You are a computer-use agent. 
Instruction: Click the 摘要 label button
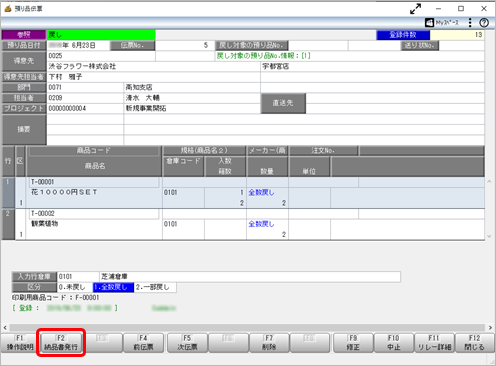pyautogui.click(x=24, y=129)
